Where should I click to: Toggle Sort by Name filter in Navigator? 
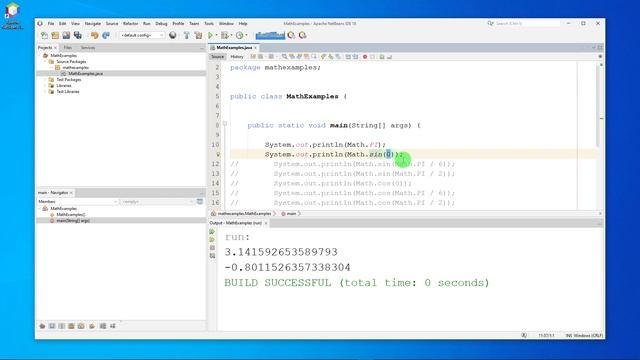pos(103,326)
